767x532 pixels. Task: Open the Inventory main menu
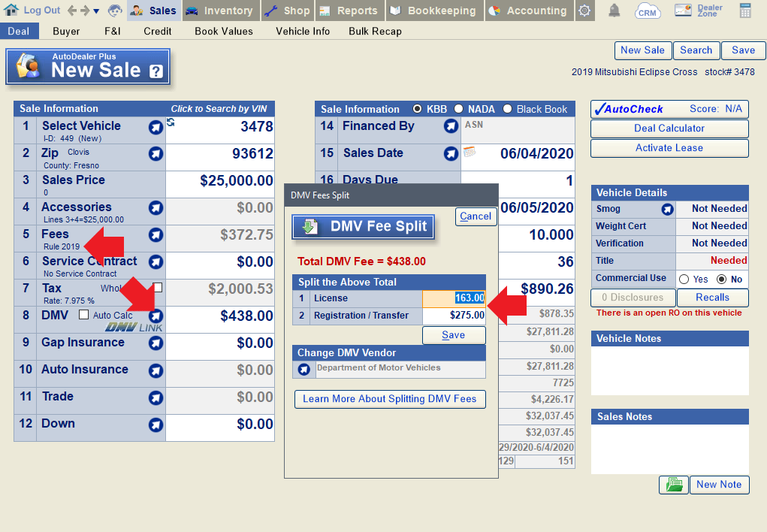(219, 11)
